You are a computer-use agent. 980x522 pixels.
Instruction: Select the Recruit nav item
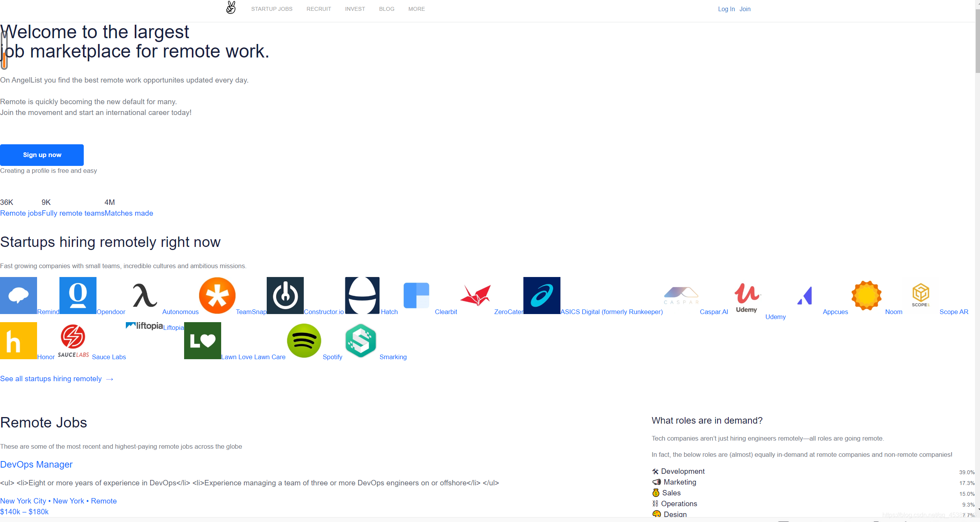319,9
